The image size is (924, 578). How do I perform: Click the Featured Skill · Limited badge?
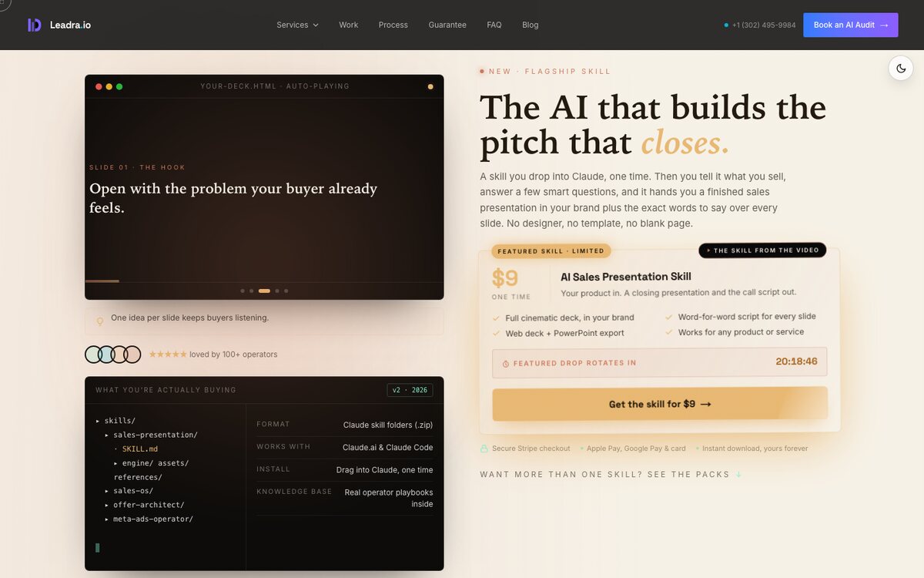[551, 251]
